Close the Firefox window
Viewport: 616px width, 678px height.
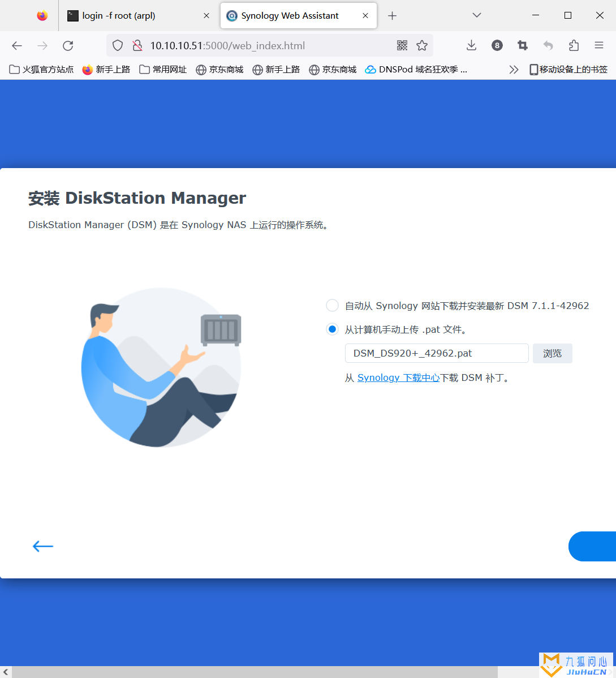(600, 16)
